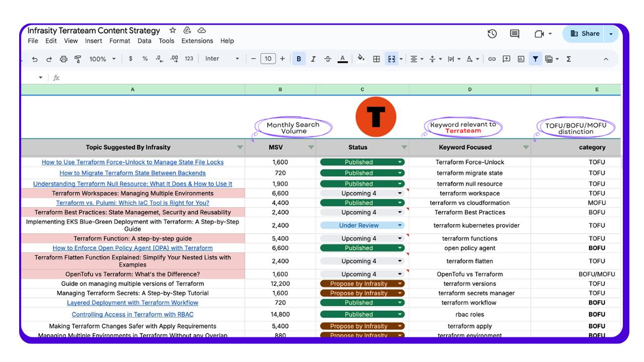This screenshot has width=644, height=362.
Task: Select the Paint format tool
Action: coord(78,59)
